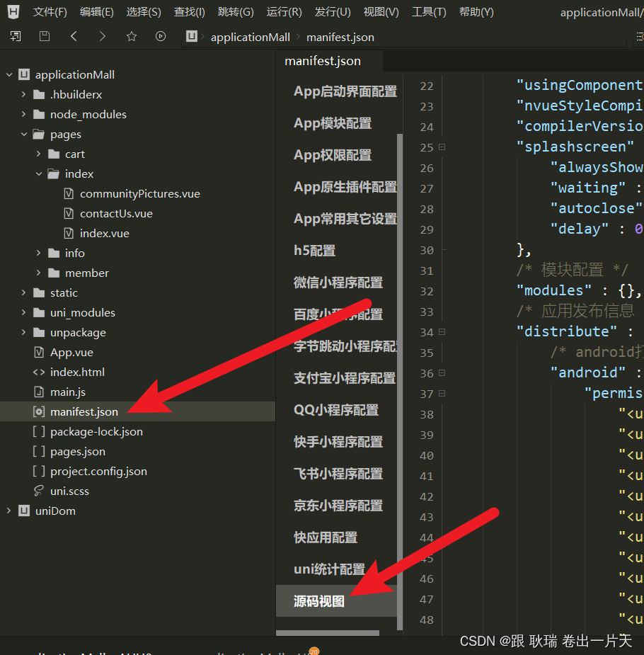644x655 pixels.
Task: Select the unpackage folder
Action: (78, 333)
